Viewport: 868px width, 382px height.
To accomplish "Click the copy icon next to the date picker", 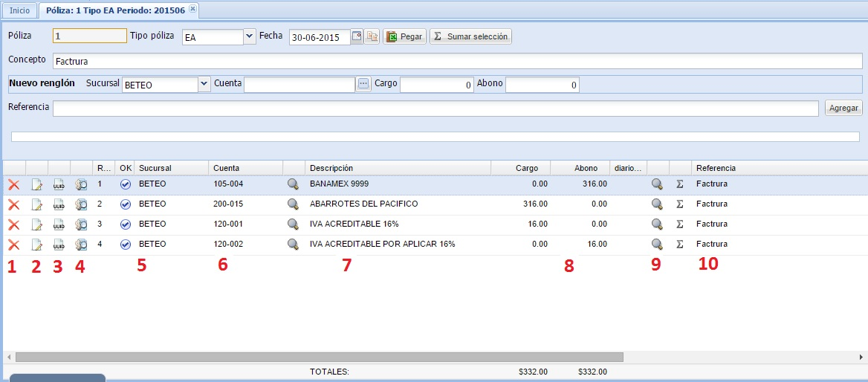I will (x=372, y=36).
